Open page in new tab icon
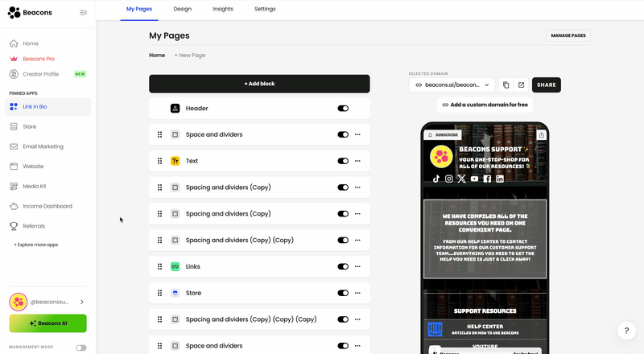This screenshot has width=644, height=354. pos(521,85)
